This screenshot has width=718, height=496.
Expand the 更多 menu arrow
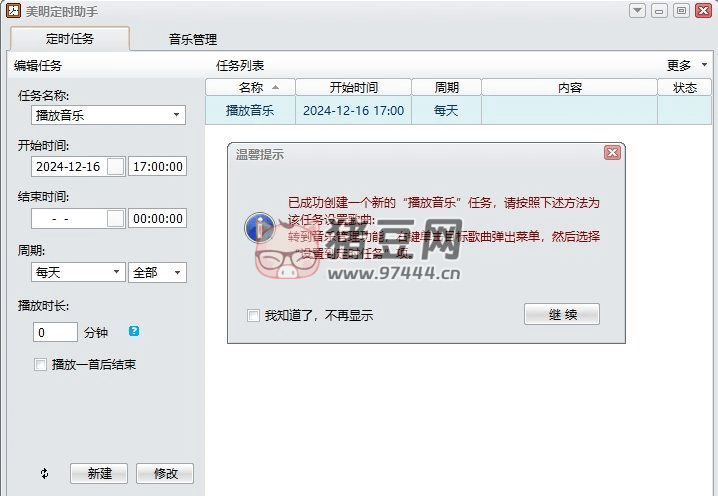(x=704, y=65)
